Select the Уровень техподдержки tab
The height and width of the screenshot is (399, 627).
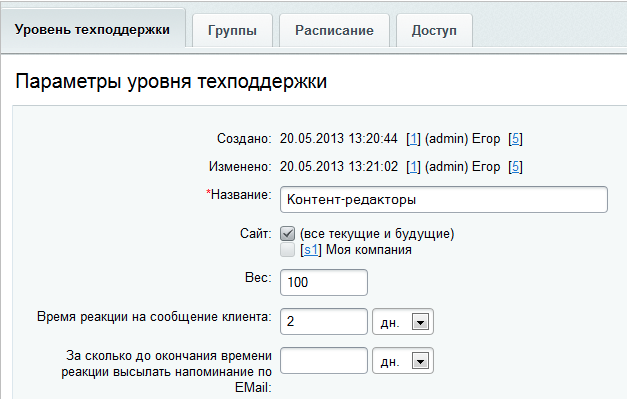pos(92,30)
